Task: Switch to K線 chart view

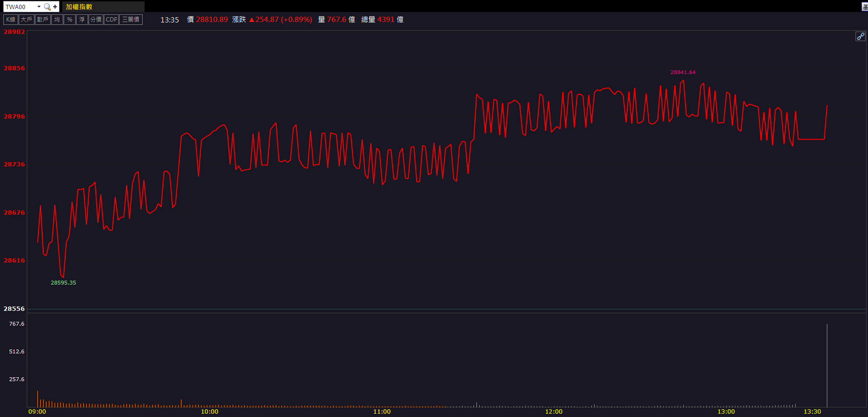Action: pos(11,20)
